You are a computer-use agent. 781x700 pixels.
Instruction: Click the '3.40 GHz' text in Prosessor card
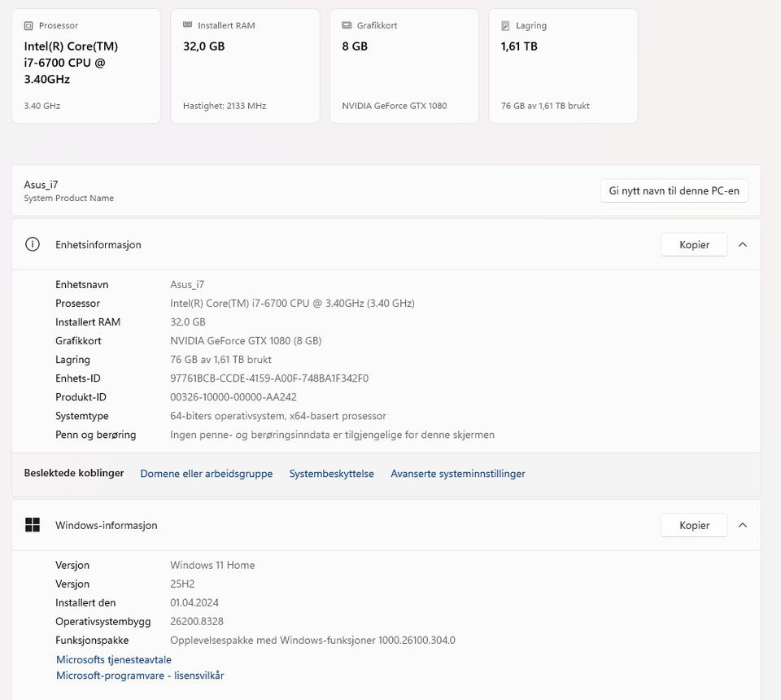tap(41, 106)
